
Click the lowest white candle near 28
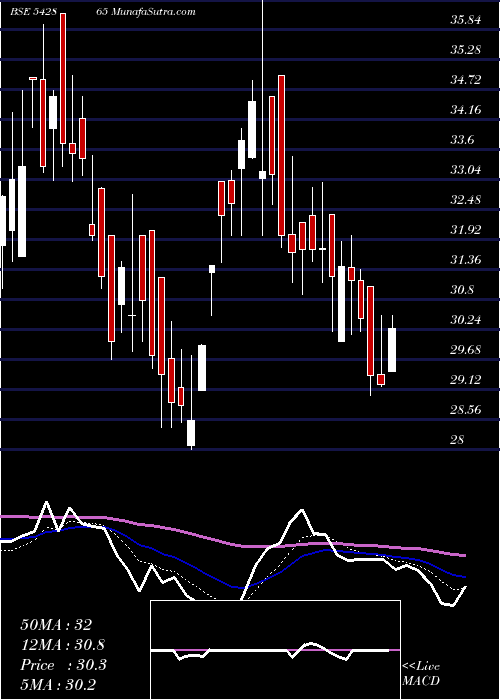(x=191, y=433)
